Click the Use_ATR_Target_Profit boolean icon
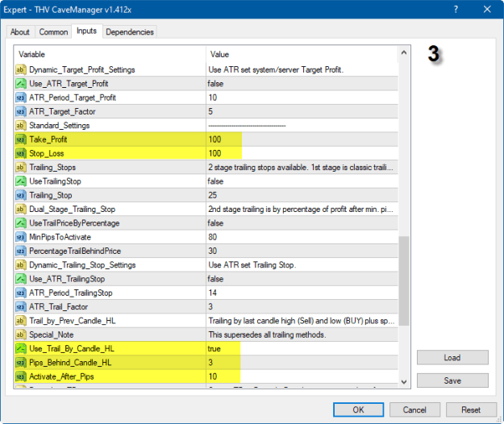This screenshot has height=424, width=504. [20, 84]
